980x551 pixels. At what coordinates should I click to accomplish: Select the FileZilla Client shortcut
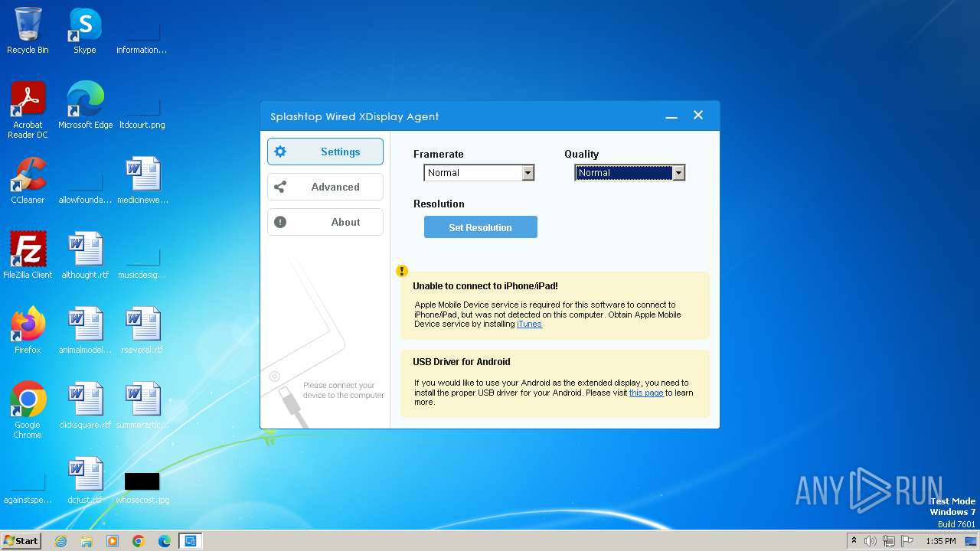(x=28, y=256)
